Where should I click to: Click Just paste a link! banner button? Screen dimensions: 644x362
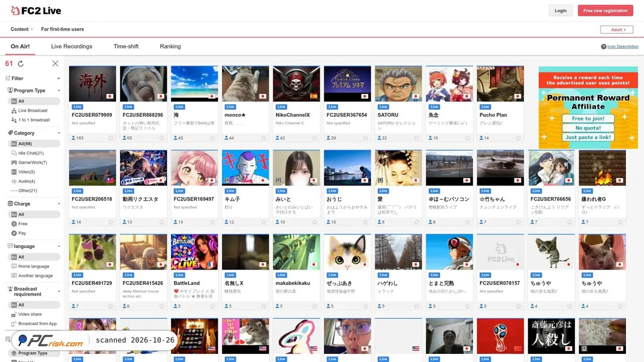click(x=588, y=137)
